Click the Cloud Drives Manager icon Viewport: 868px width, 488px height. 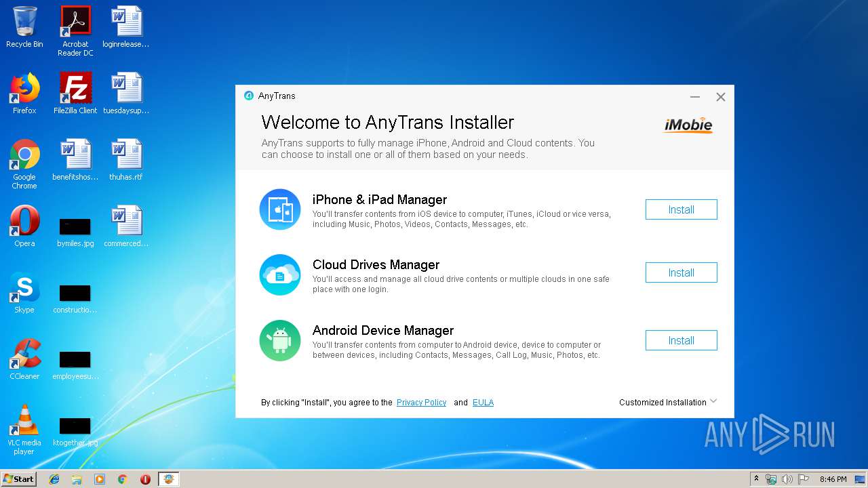point(279,274)
